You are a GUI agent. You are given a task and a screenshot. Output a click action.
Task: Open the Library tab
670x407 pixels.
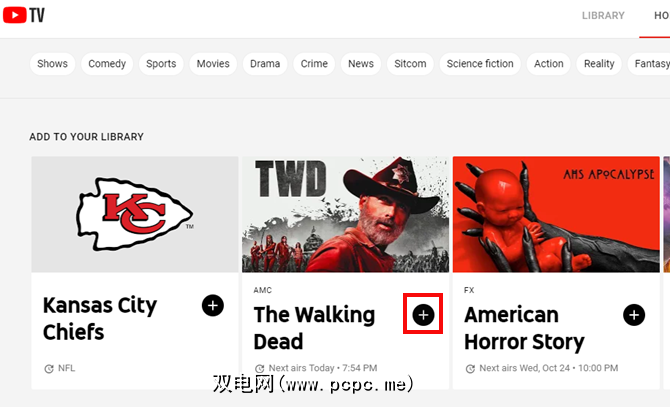pyautogui.click(x=603, y=16)
